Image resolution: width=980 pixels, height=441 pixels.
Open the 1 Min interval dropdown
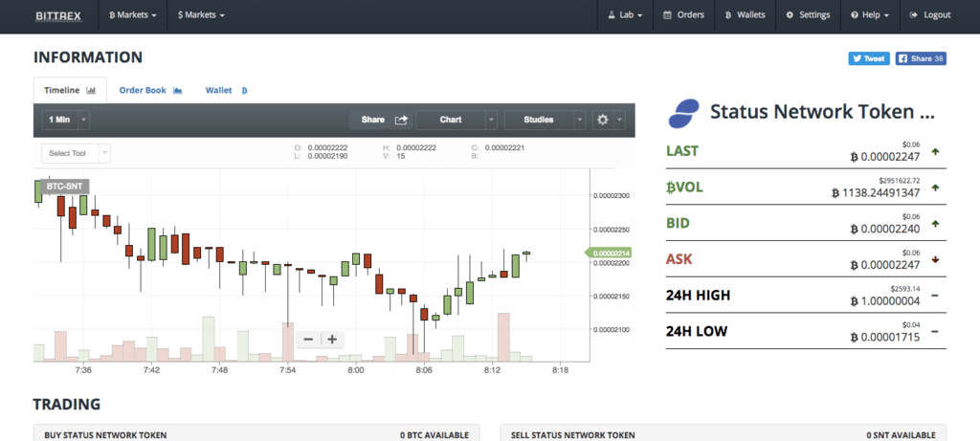click(x=66, y=120)
